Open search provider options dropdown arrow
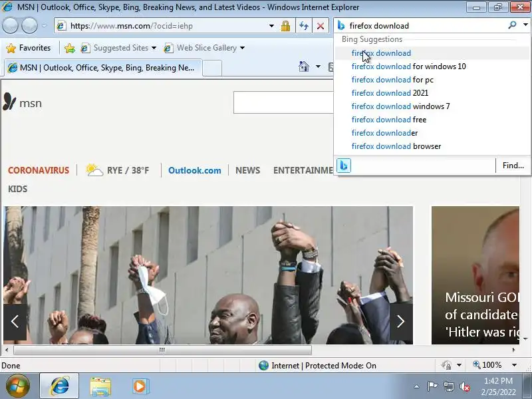This screenshot has width=532, height=399. tap(525, 25)
